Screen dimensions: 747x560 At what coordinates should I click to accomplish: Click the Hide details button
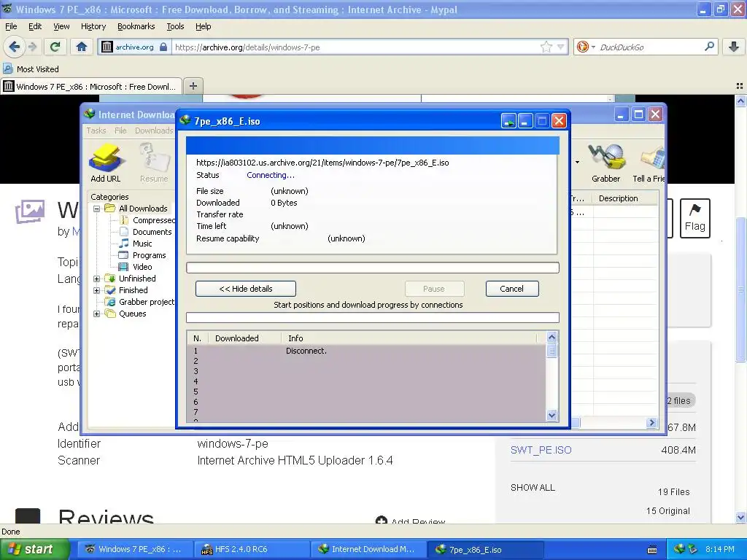pos(246,289)
